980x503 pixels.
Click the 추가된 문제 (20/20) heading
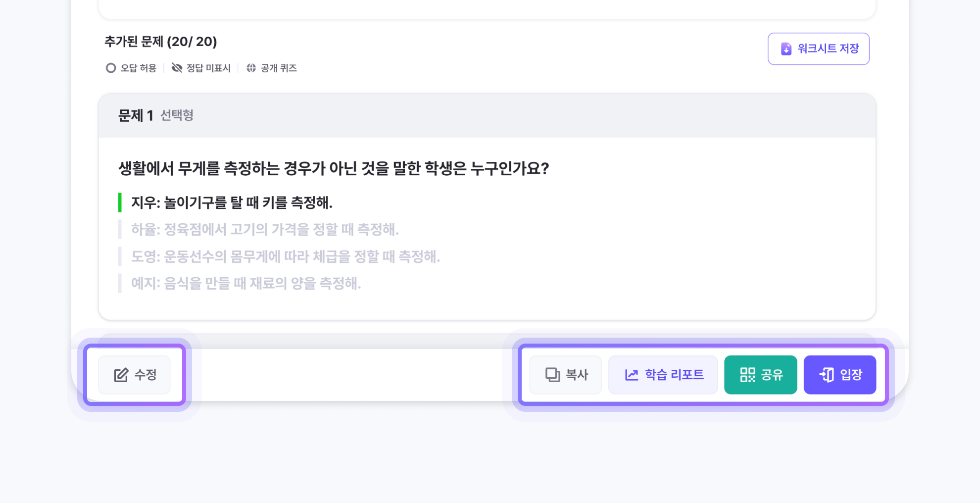click(161, 42)
